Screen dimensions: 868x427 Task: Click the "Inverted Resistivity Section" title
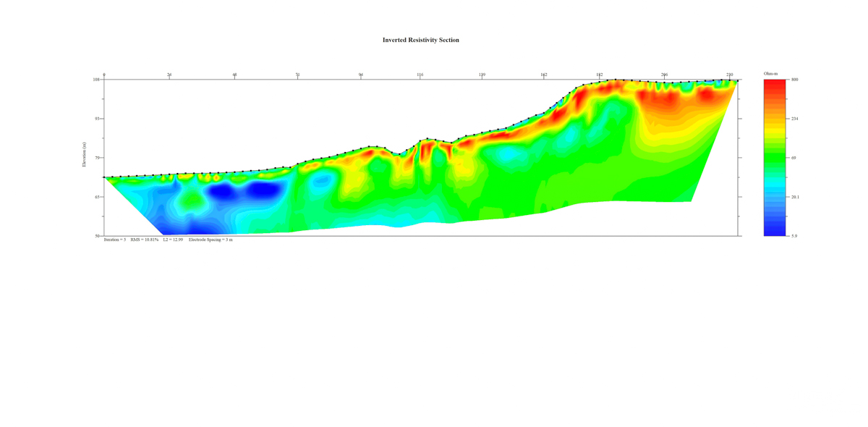coord(420,40)
